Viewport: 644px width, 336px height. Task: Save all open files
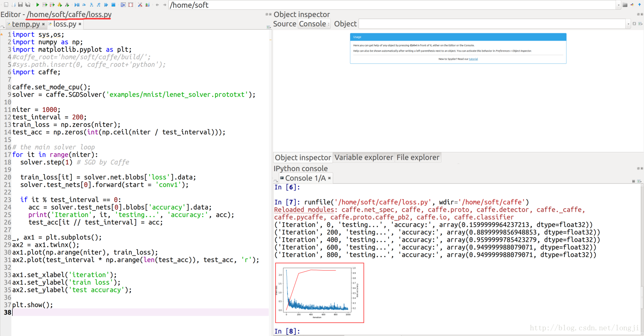pyautogui.click(x=28, y=5)
